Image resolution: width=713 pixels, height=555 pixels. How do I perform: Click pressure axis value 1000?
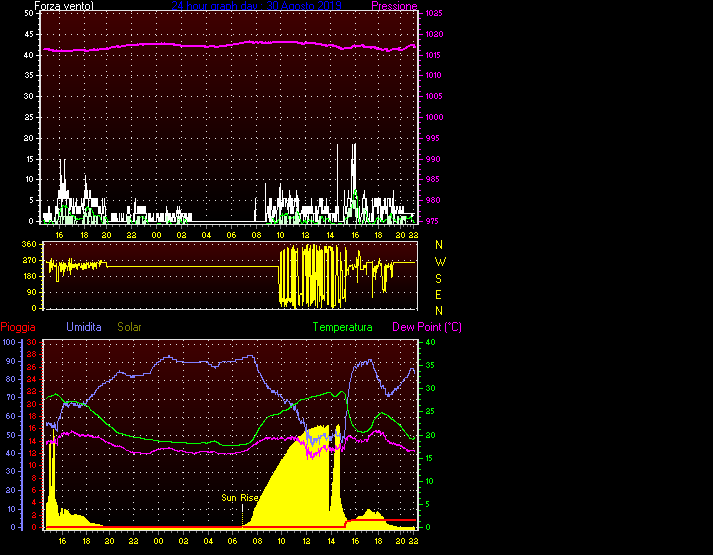pos(434,117)
